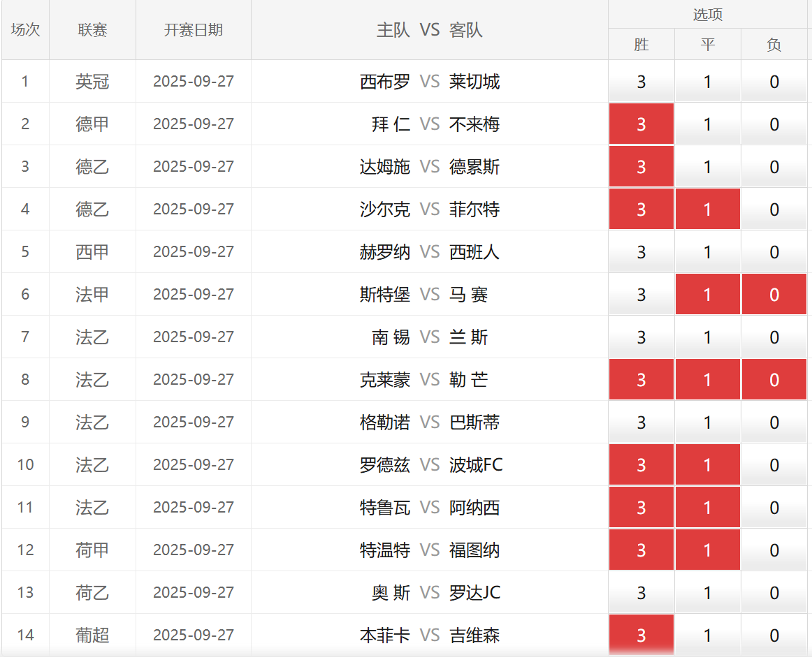Select loss option 0 for 奥斯 vs 罗达JC

(x=774, y=593)
